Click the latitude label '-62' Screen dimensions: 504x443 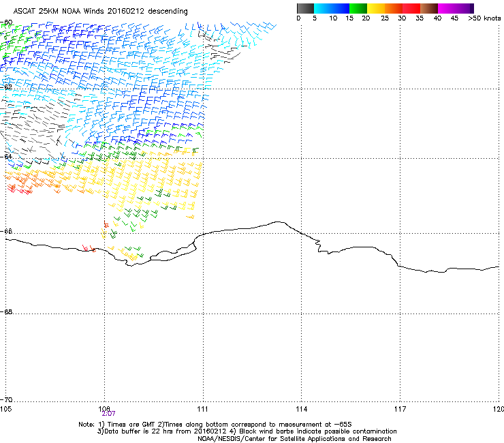[6, 87]
